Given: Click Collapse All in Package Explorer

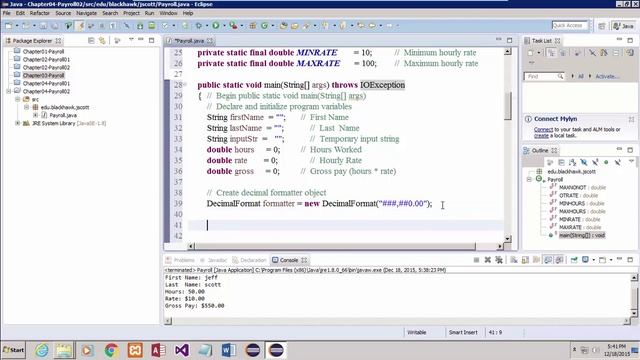Looking at the screenshot, I should click(x=91, y=40).
